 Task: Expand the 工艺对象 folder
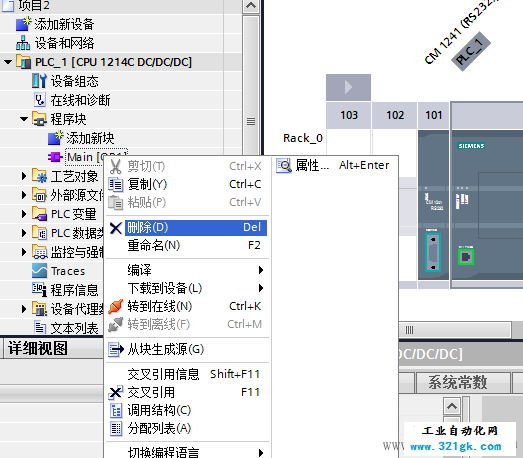pyautogui.click(x=24, y=176)
